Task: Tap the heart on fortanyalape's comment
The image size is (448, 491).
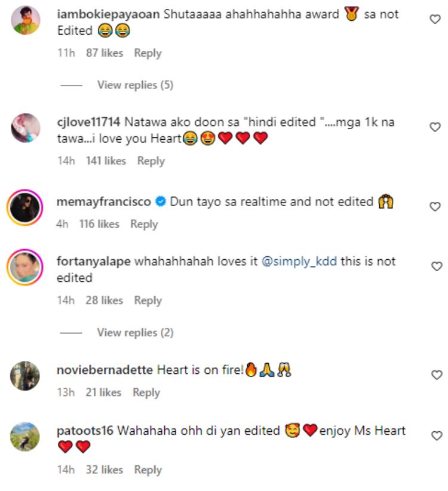Action: tap(436, 266)
